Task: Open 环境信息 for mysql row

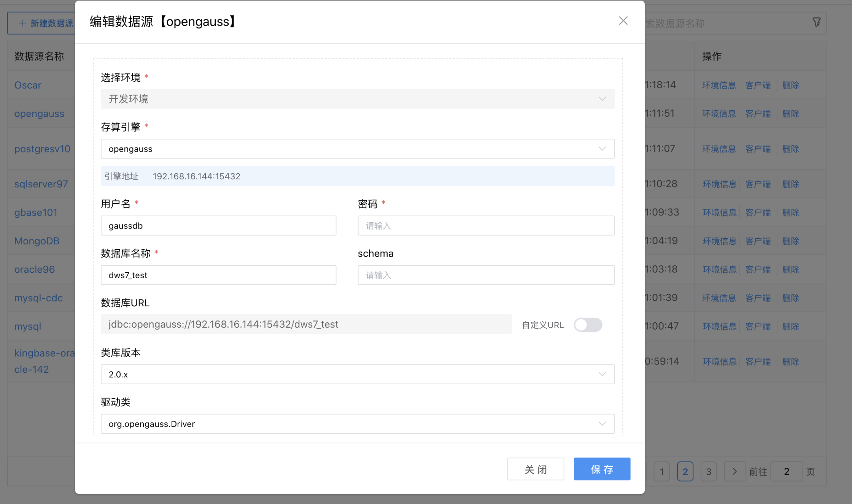Action: 719,326
